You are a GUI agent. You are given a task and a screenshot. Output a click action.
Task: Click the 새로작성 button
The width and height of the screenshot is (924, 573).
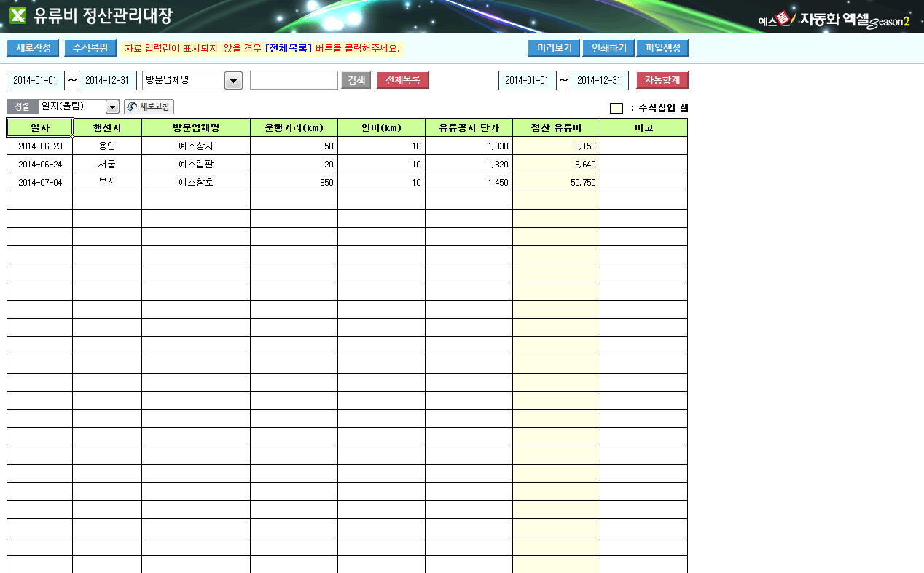point(33,48)
